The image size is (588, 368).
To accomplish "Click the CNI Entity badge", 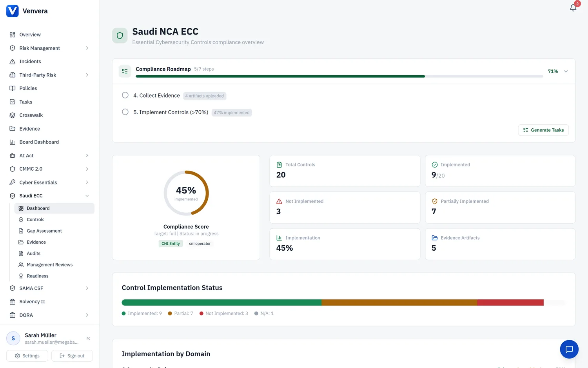I will click(x=171, y=244).
